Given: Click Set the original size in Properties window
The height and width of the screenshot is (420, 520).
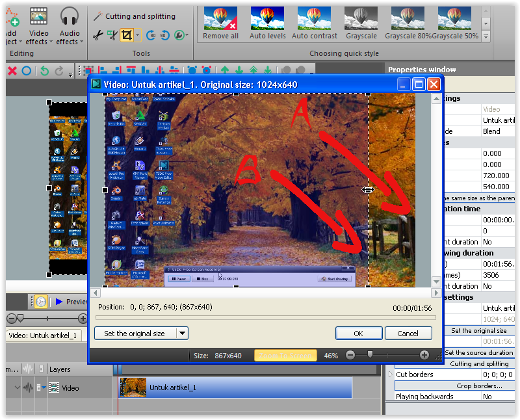Looking at the screenshot, I should point(478,330).
